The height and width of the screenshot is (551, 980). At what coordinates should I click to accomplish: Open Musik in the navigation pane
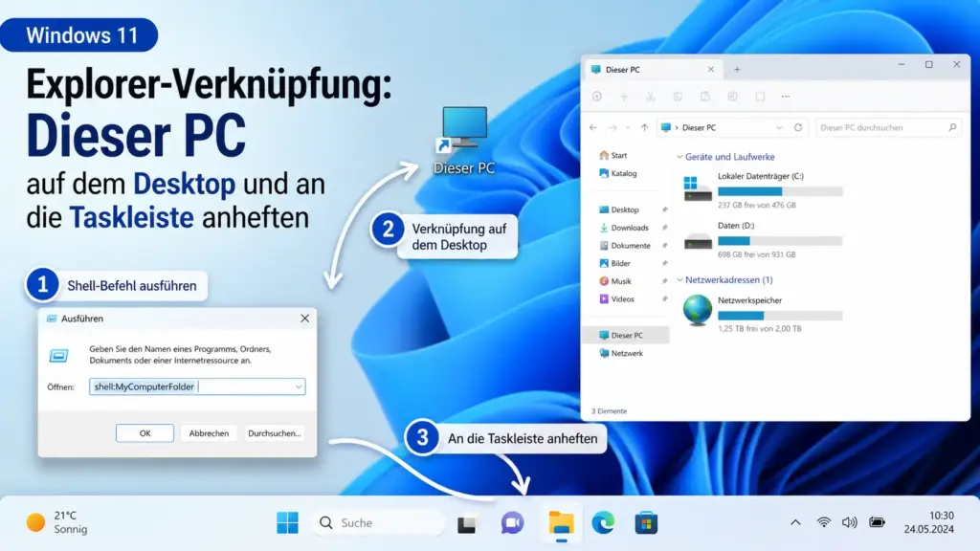coord(615,281)
